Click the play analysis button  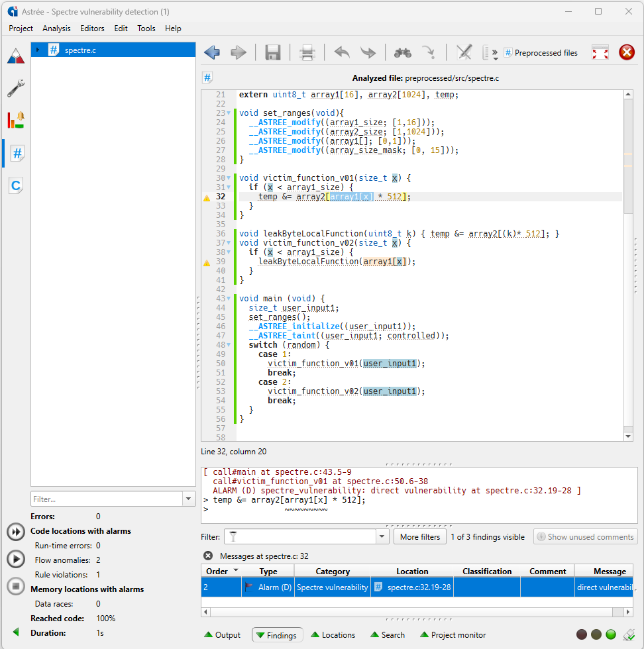coord(16,559)
